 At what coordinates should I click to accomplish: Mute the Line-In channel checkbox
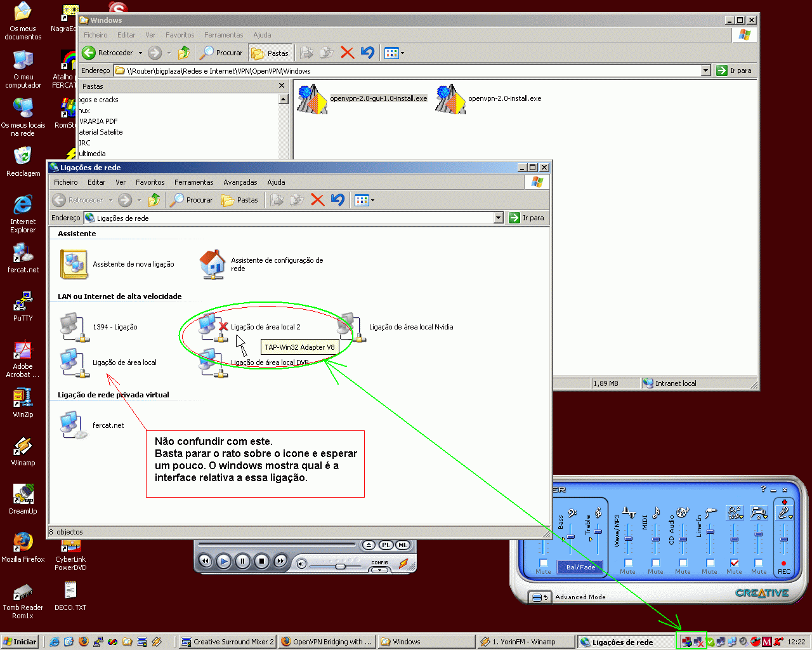[710, 562]
